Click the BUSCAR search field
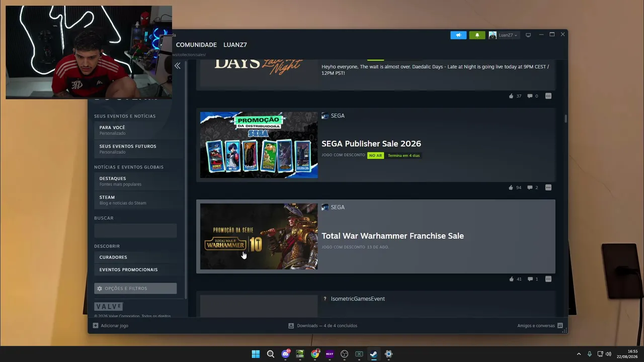Screen dimensions: 644x362 click(135, 231)
